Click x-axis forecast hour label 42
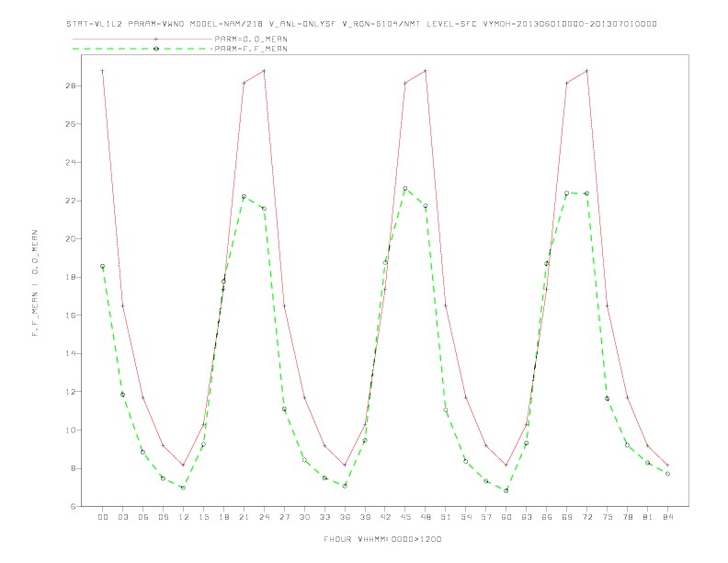Image resolution: width=728 pixels, height=563 pixels. [x=385, y=517]
